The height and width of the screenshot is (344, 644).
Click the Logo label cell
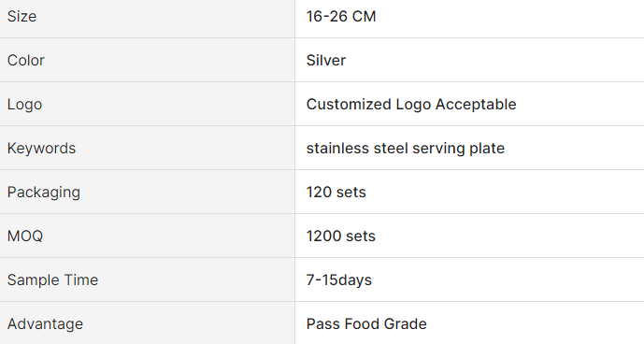pyautogui.click(x=147, y=104)
